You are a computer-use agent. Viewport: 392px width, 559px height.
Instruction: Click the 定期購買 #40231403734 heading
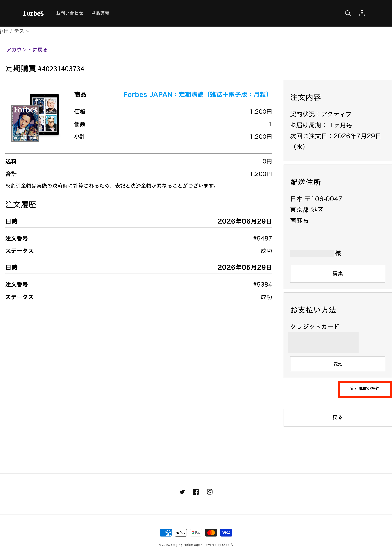(45, 69)
